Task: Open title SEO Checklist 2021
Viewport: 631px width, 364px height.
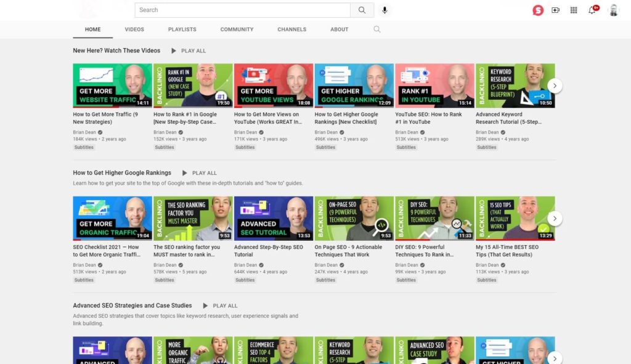Action: pyautogui.click(x=107, y=251)
